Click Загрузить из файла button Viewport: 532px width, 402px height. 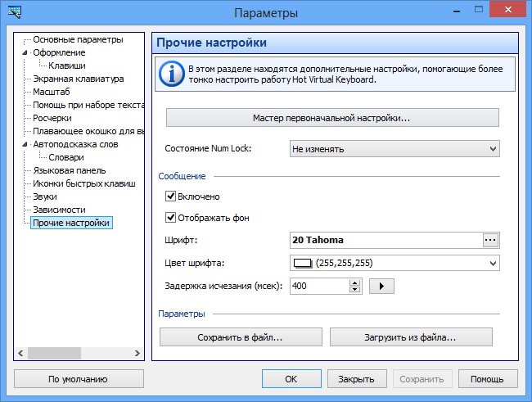[411, 337]
